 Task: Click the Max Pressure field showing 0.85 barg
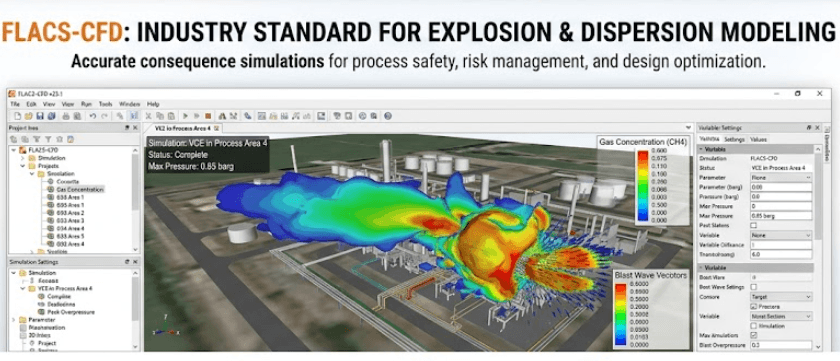tap(781, 216)
